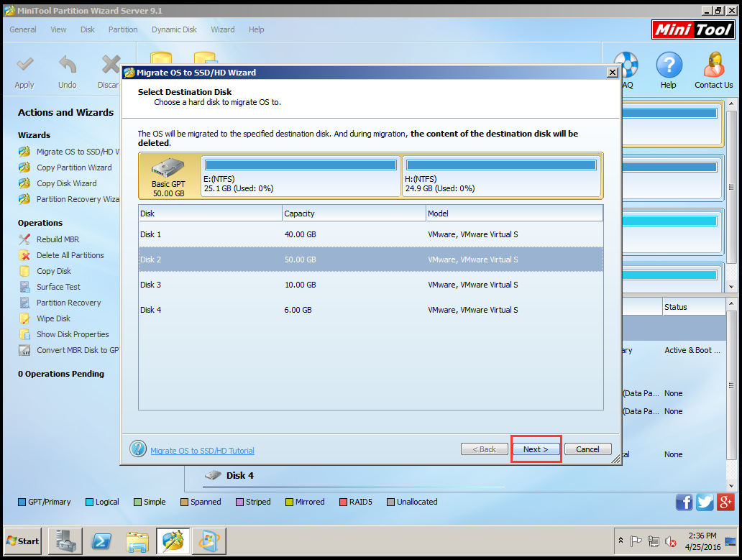Click the Logical legend color swatch
Image resolution: width=742 pixels, height=560 pixels.
[x=89, y=502]
